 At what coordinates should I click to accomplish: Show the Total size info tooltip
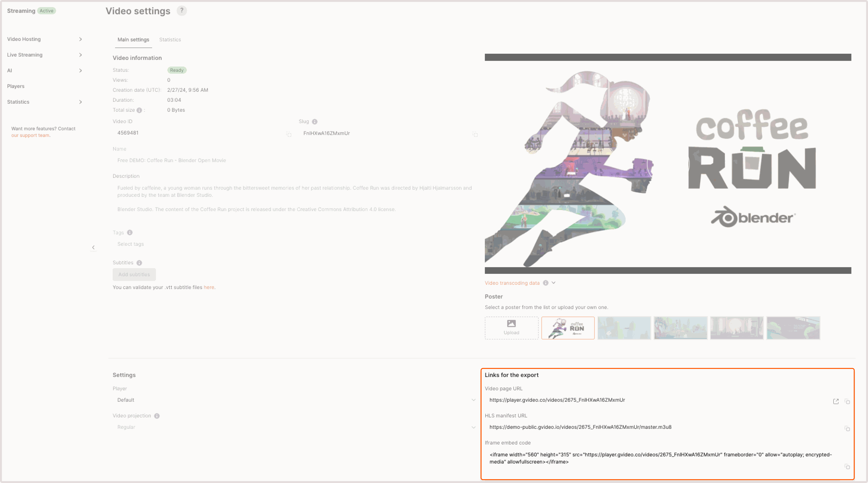139,110
